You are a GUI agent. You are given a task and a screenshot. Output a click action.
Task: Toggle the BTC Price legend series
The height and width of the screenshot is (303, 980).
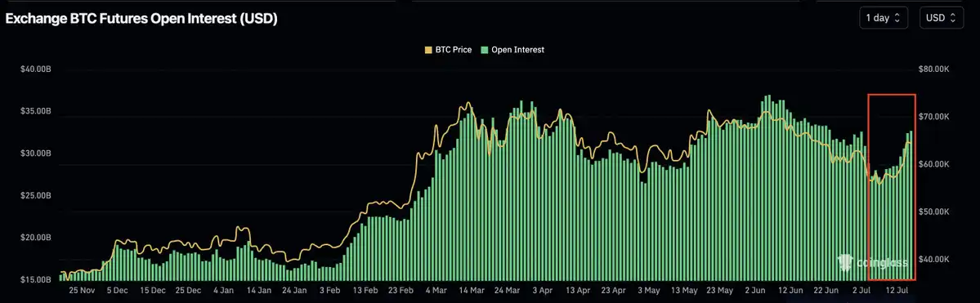tap(450, 49)
